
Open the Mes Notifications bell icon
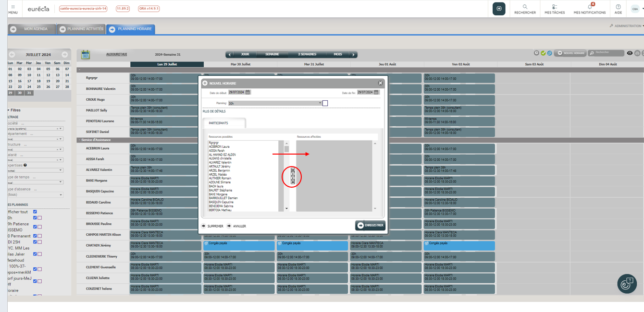pos(589,7)
